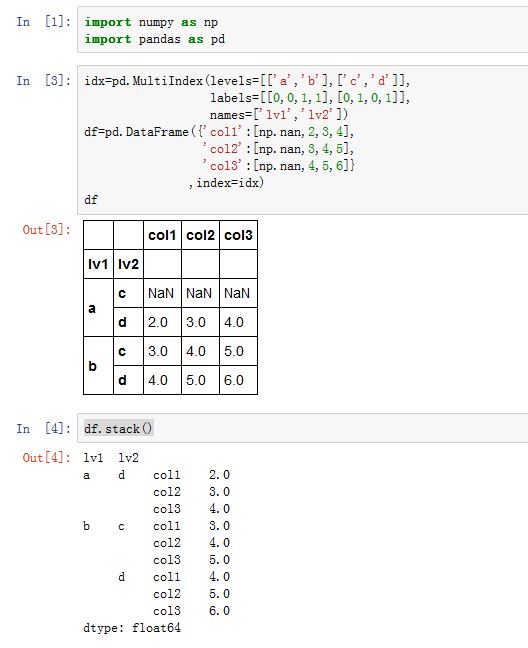The width and height of the screenshot is (528, 648).
Task: Click NaN cell under col2
Action: tap(200, 293)
